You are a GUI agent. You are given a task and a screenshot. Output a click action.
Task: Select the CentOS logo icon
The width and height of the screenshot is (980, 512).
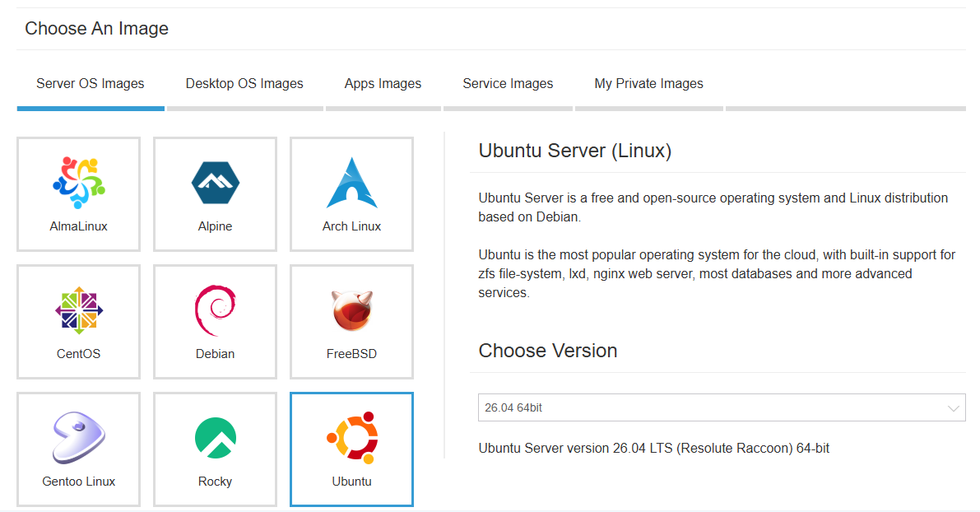pyautogui.click(x=79, y=310)
